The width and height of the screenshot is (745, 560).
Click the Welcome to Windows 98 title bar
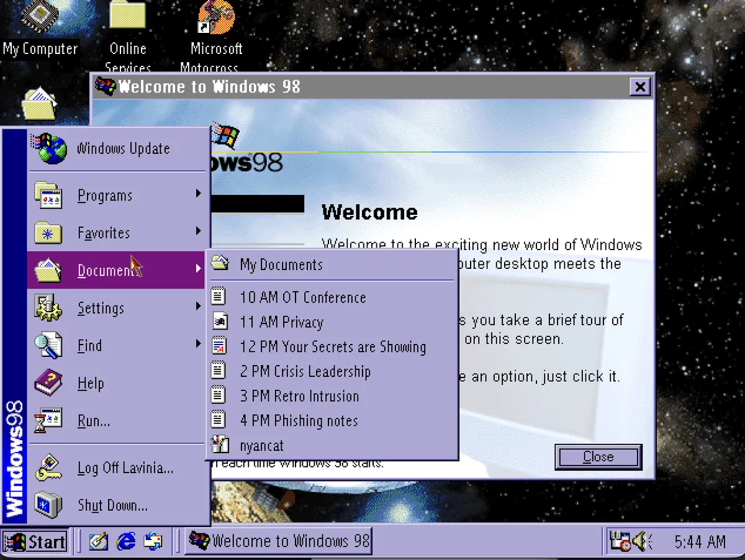click(372, 86)
